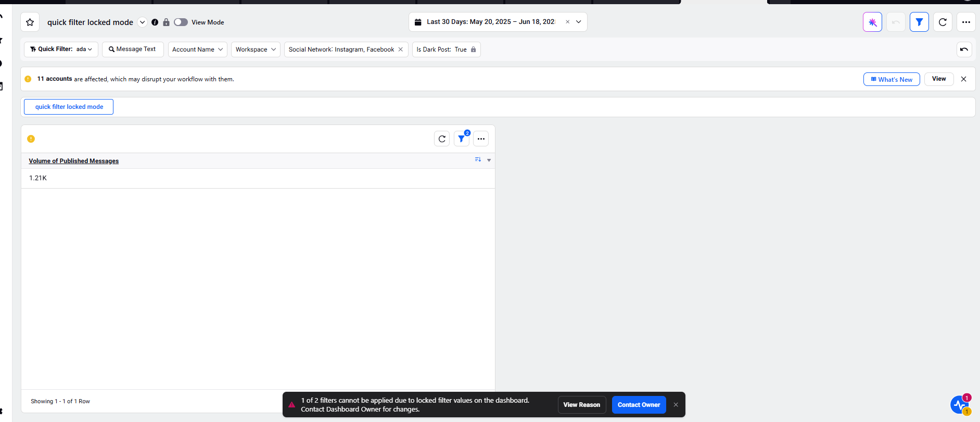The width and height of the screenshot is (980, 422).
Task: Click the Message Text search filter
Action: point(133,49)
